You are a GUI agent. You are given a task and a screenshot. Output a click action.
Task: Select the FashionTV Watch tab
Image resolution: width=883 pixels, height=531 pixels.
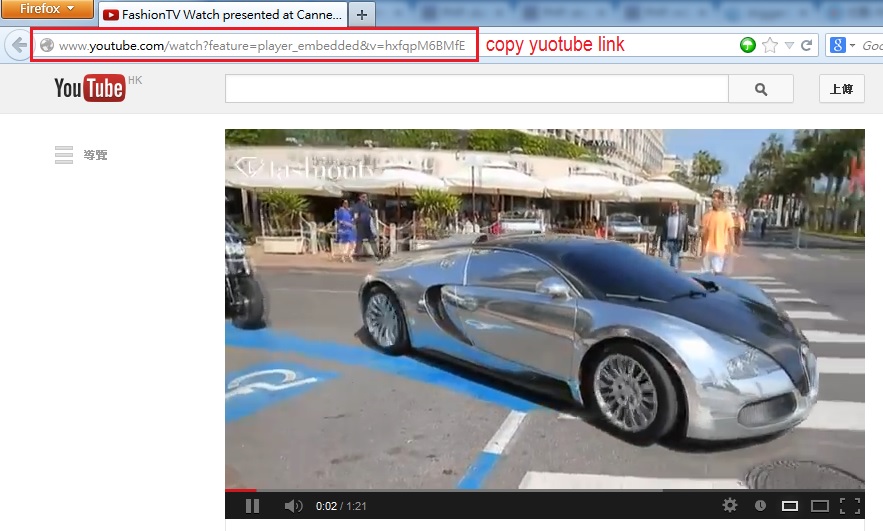click(x=223, y=16)
